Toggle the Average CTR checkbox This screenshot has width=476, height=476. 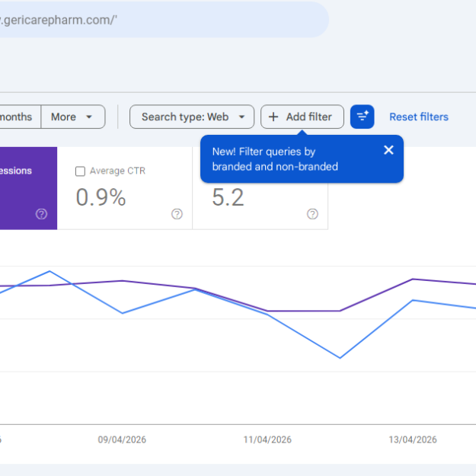pyautogui.click(x=80, y=171)
